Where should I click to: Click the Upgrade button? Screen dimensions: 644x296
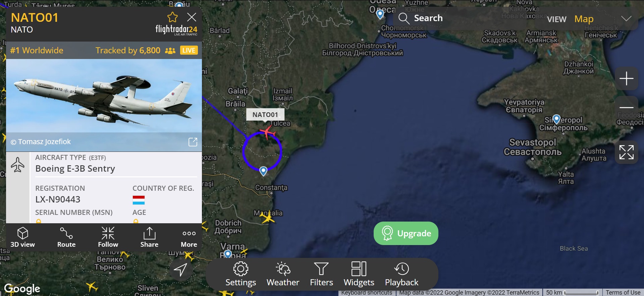[406, 233]
